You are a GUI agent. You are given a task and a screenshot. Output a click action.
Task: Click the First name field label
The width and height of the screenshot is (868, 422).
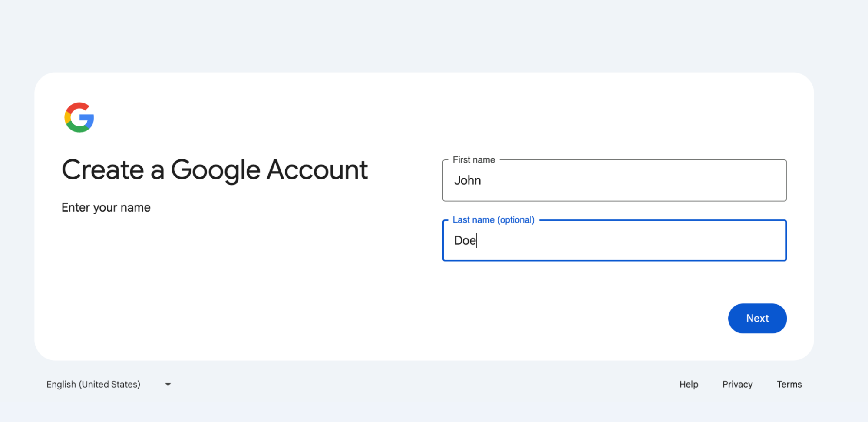coord(473,159)
